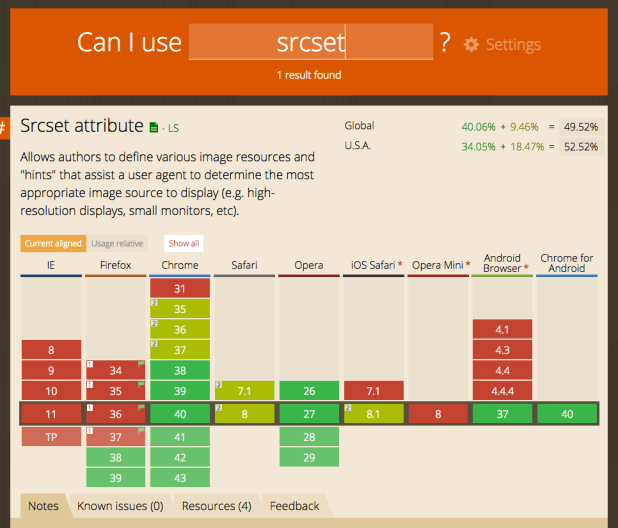
Task: Click the Settings gear icon
Action: click(471, 45)
